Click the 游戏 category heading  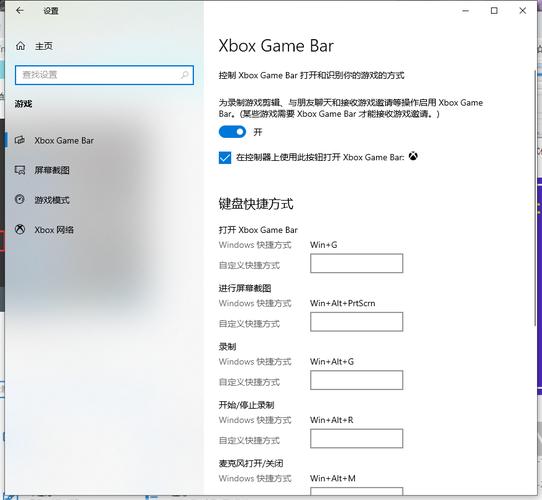24,104
